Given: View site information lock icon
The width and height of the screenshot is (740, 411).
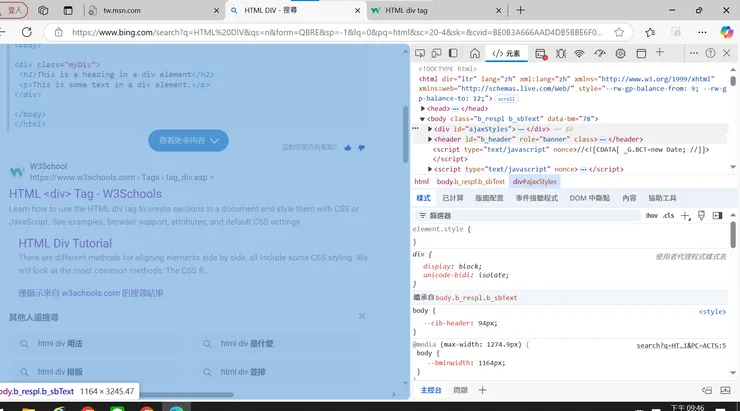Looking at the screenshot, I should (59, 32).
